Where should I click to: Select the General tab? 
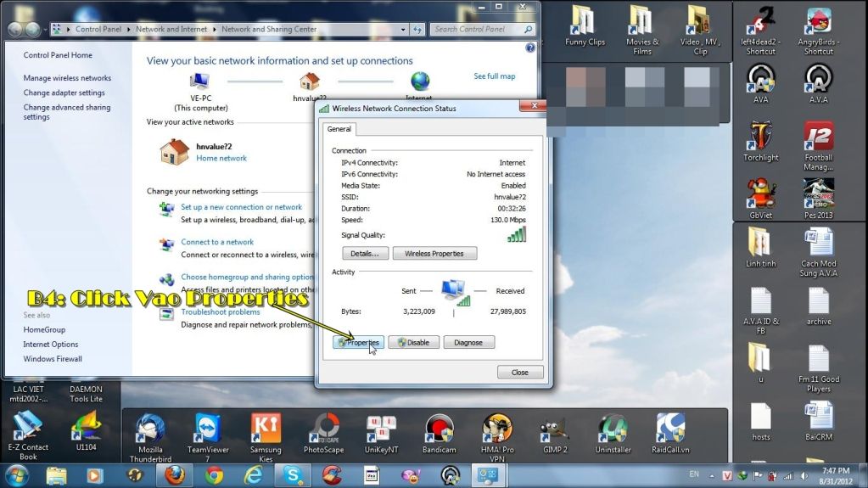point(339,129)
